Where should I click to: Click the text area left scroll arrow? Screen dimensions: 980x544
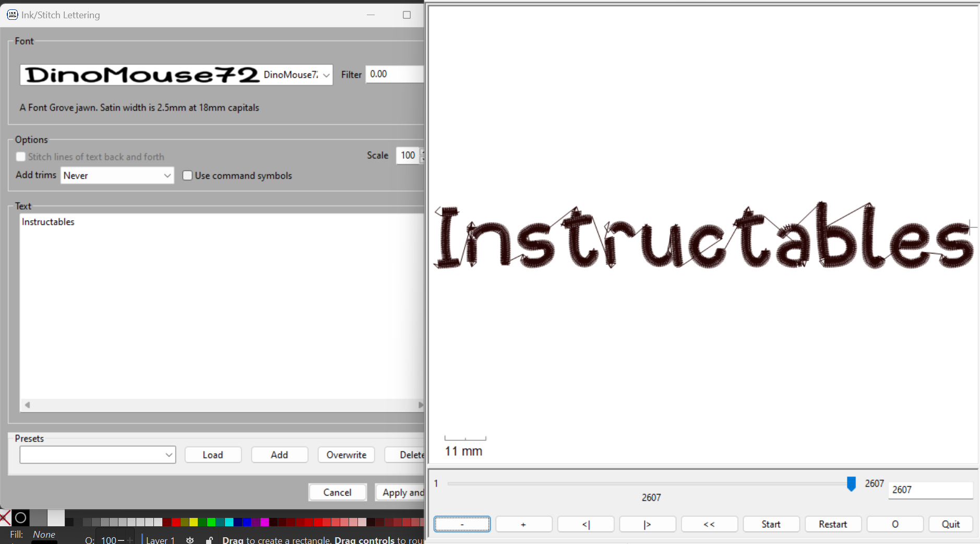pyautogui.click(x=27, y=405)
